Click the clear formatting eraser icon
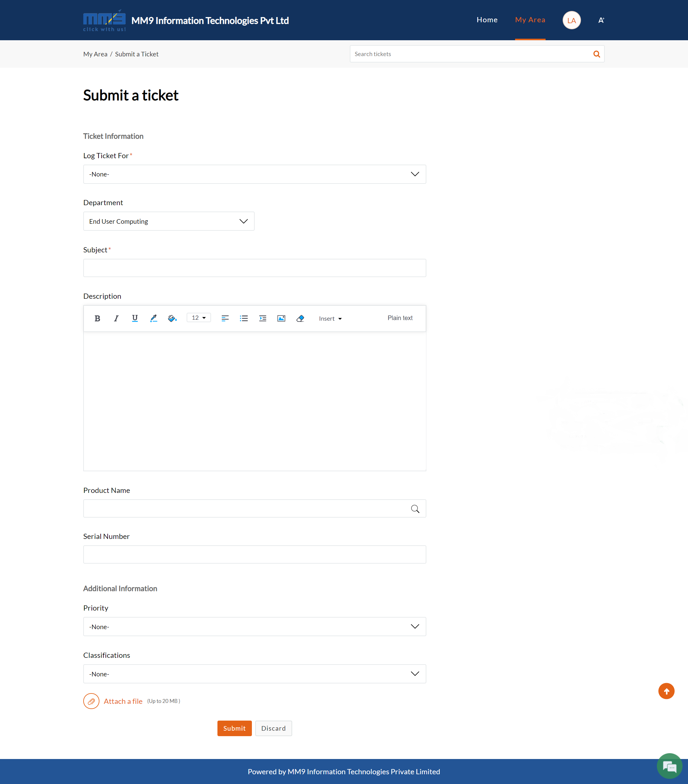 click(x=300, y=318)
